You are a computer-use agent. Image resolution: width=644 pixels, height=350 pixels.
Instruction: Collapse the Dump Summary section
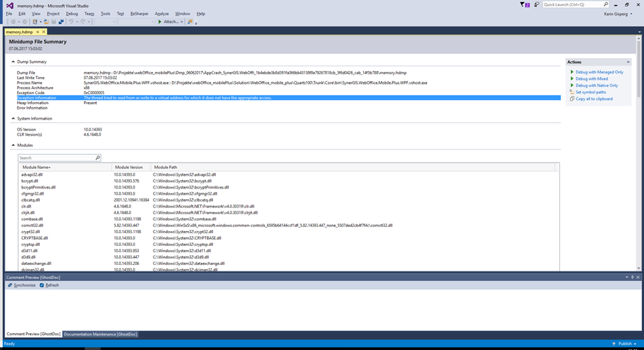(x=13, y=61)
